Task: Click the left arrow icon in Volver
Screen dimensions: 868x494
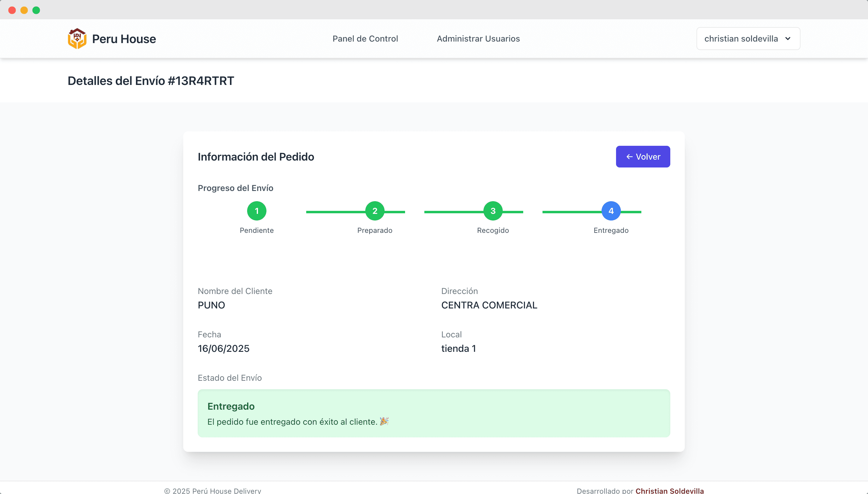Action: (629, 157)
